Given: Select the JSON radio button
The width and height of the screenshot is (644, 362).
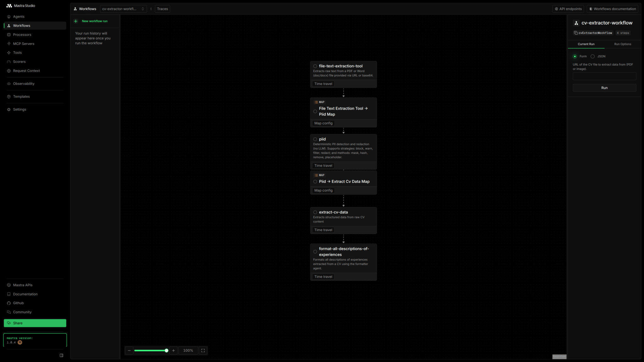Looking at the screenshot, I should click(592, 56).
